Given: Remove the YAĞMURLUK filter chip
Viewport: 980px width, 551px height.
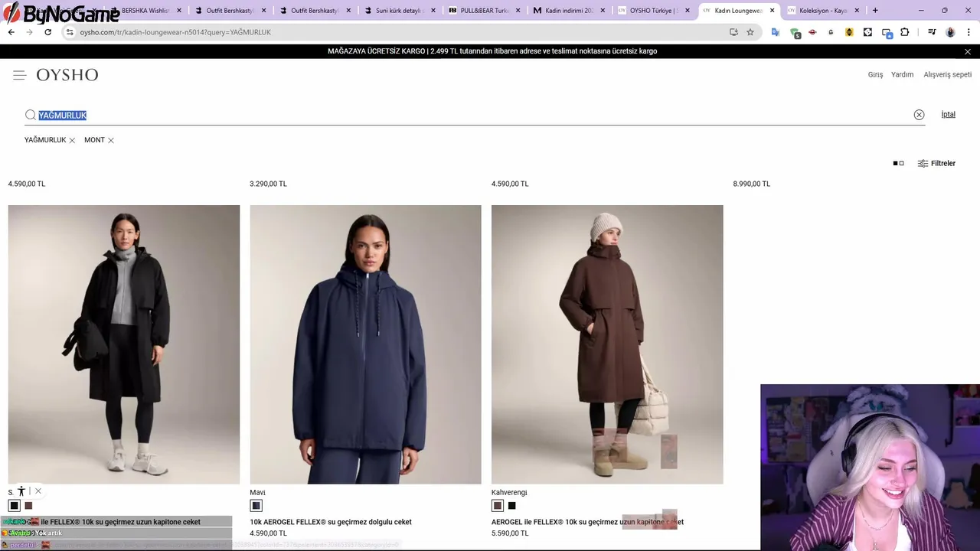Looking at the screenshot, I should (72, 141).
